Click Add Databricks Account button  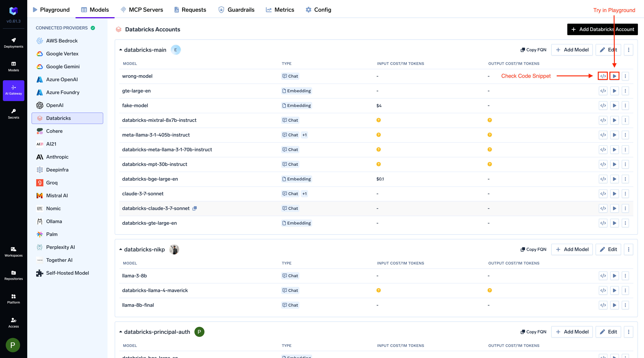pyautogui.click(x=602, y=29)
